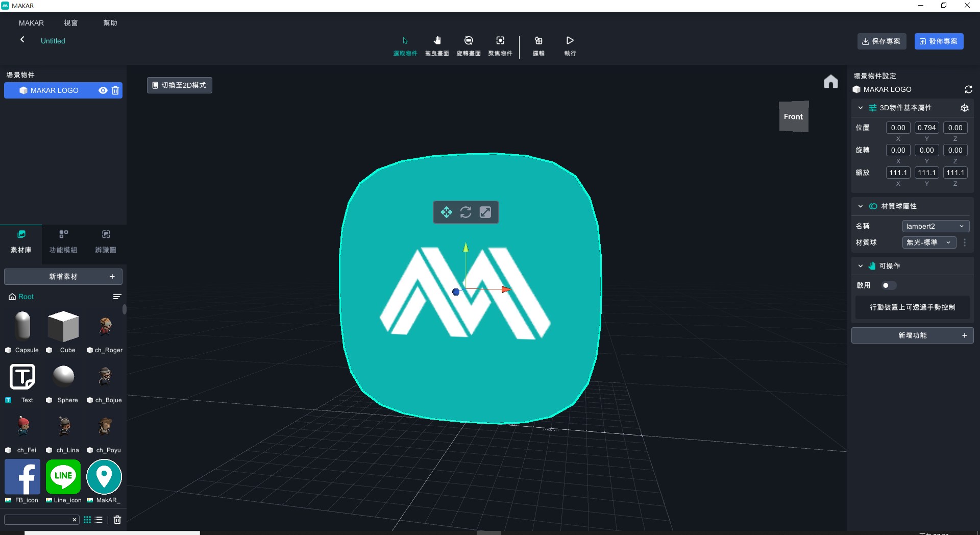Screen dimensions: 980x535
Task: Activate the rotate view tool
Action: click(x=469, y=45)
